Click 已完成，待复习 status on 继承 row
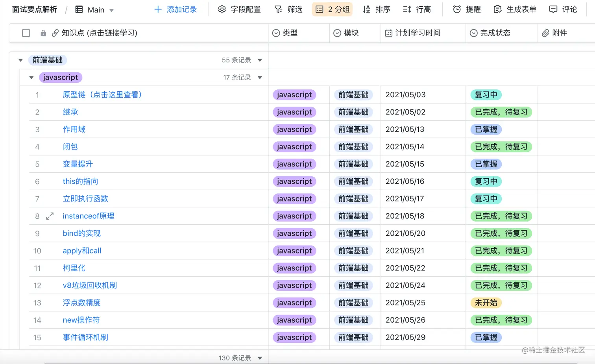 (501, 112)
